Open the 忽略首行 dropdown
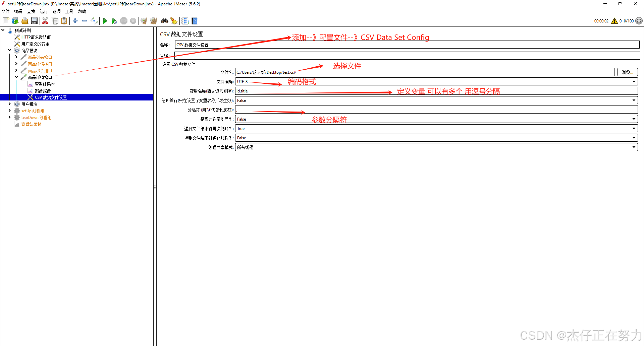This screenshot has width=644, height=346. tap(436, 100)
